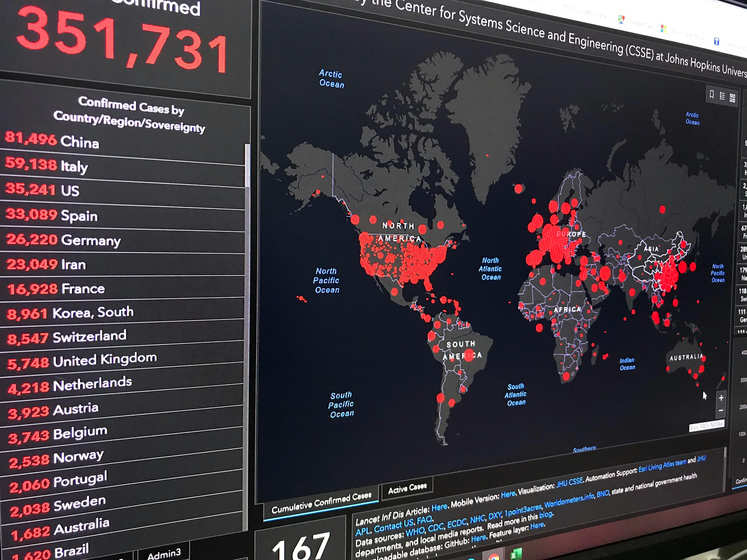The image size is (747, 560).
Task: Select the '59,138 Italy' row
Action: (x=122, y=168)
